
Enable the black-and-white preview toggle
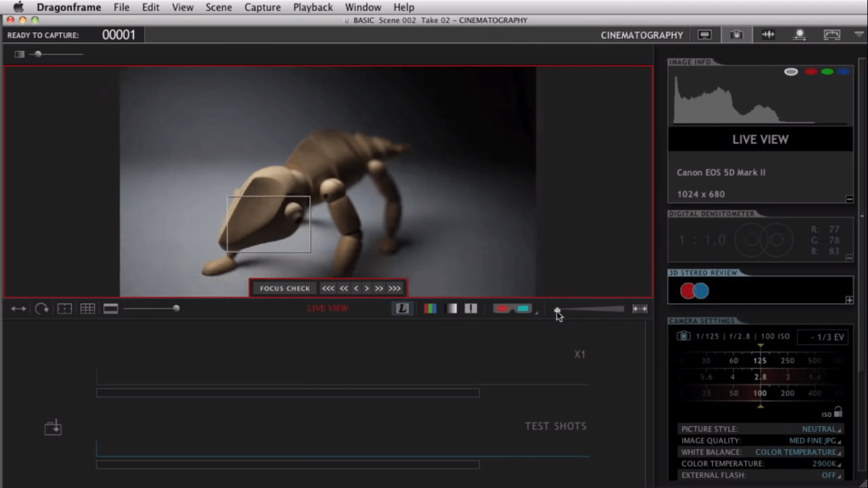tap(452, 308)
